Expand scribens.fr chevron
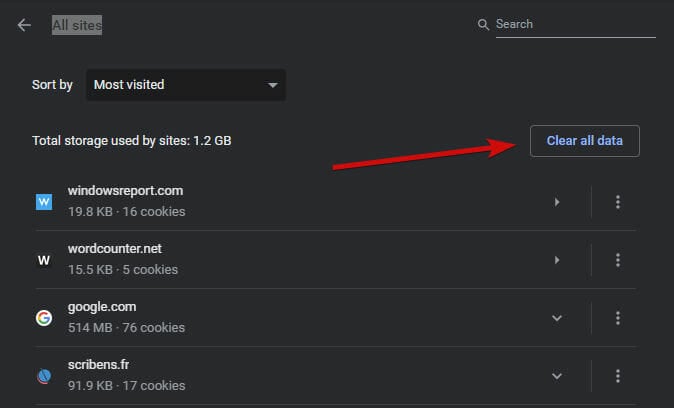 557,376
